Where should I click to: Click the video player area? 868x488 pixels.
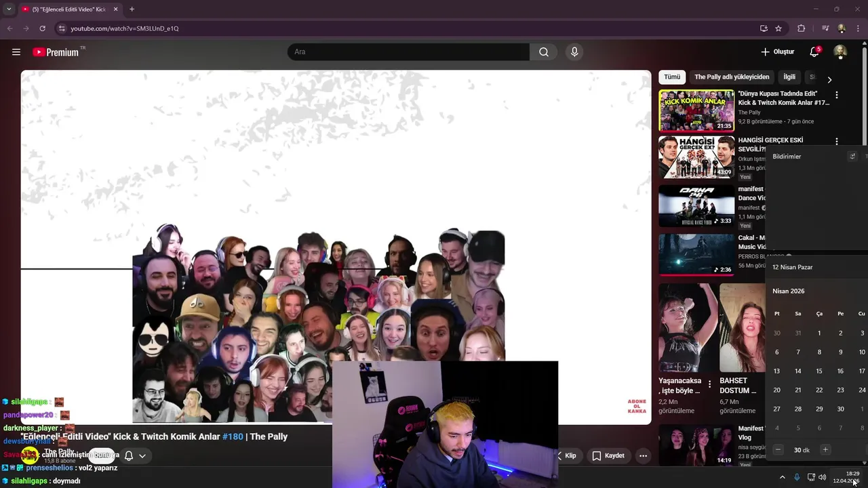click(336, 247)
